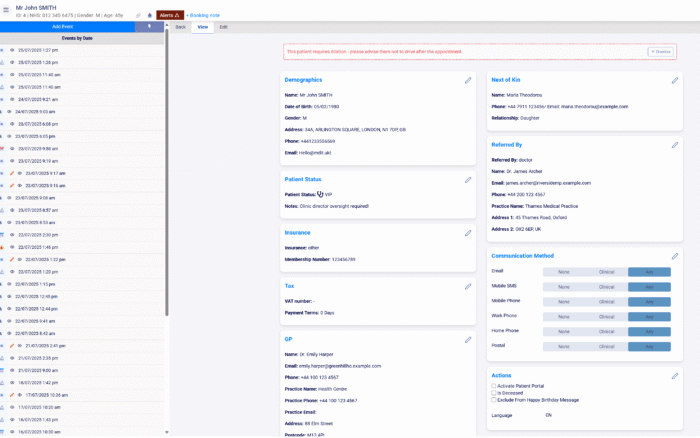Click the blue icon left of Alerts
The image size is (700, 438).
coord(150,15)
